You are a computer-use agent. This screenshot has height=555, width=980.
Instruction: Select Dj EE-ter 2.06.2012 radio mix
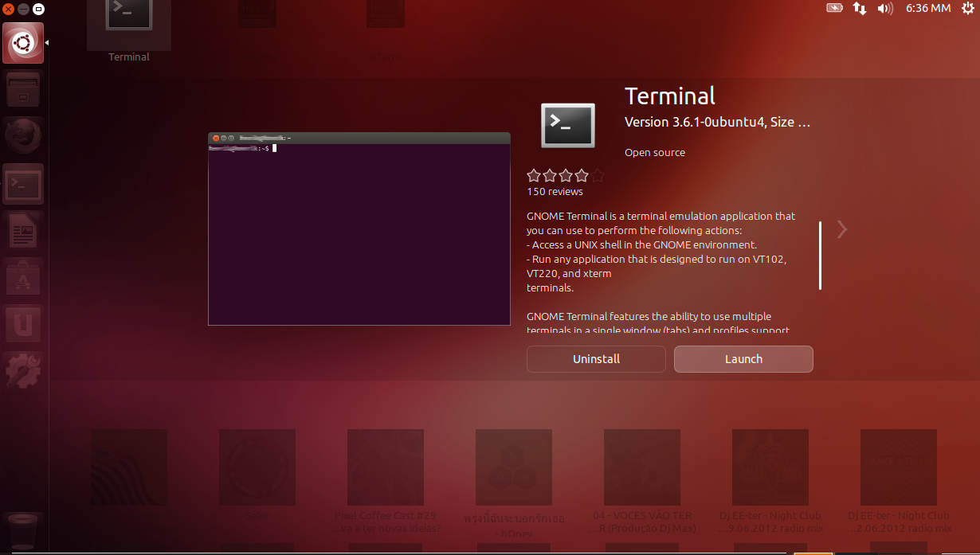tap(899, 482)
